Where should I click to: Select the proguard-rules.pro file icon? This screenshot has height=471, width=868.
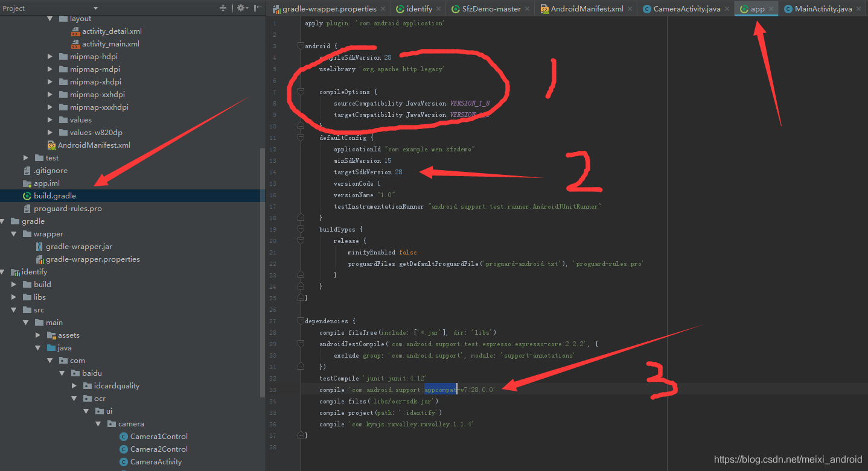coord(27,209)
